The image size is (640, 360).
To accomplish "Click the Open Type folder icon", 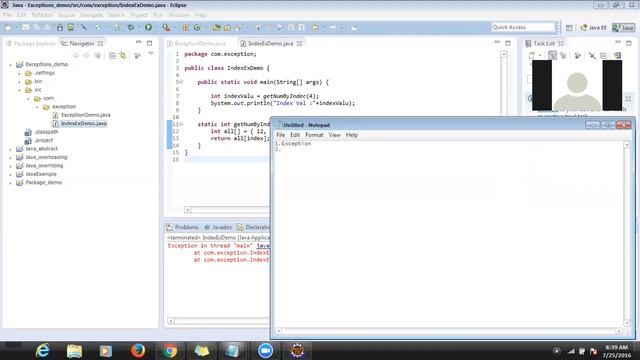I will [x=217, y=27].
